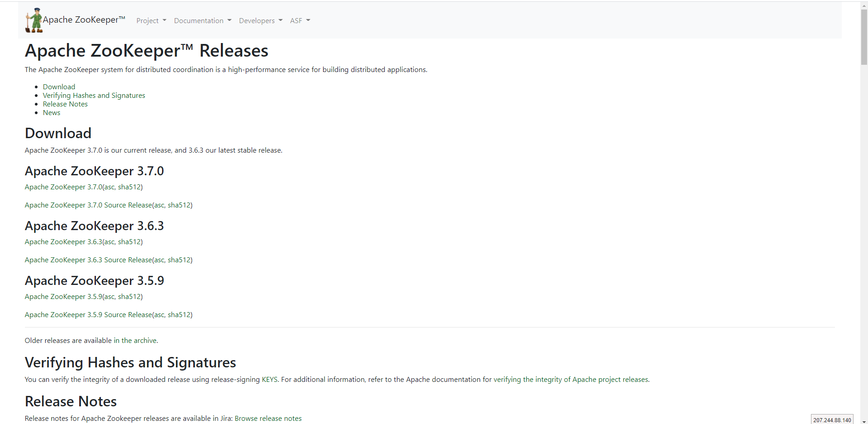
Task: Jump to Download via table of contents link
Action: coord(59,87)
